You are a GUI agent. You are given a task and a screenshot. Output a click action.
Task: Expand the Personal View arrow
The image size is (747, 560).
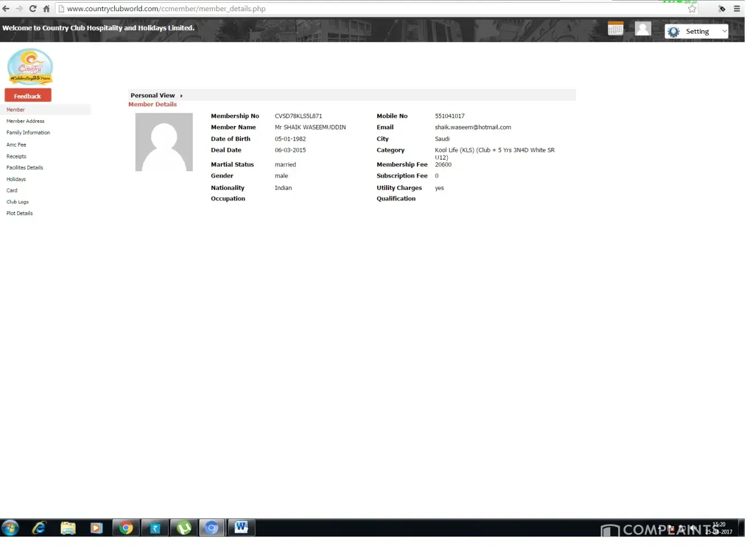pyautogui.click(x=181, y=96)
